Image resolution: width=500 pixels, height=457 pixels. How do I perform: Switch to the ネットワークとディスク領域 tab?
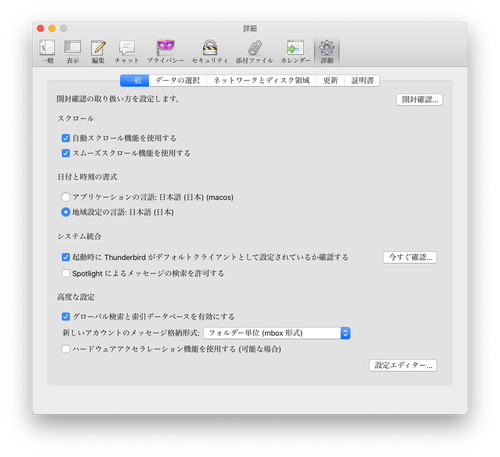pyautogui.click(x=261, y=80)
